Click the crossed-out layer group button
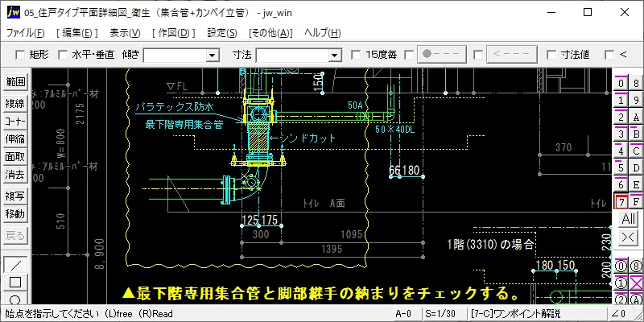This screenshot has height=322, width=644. click(x=636, y=283)
